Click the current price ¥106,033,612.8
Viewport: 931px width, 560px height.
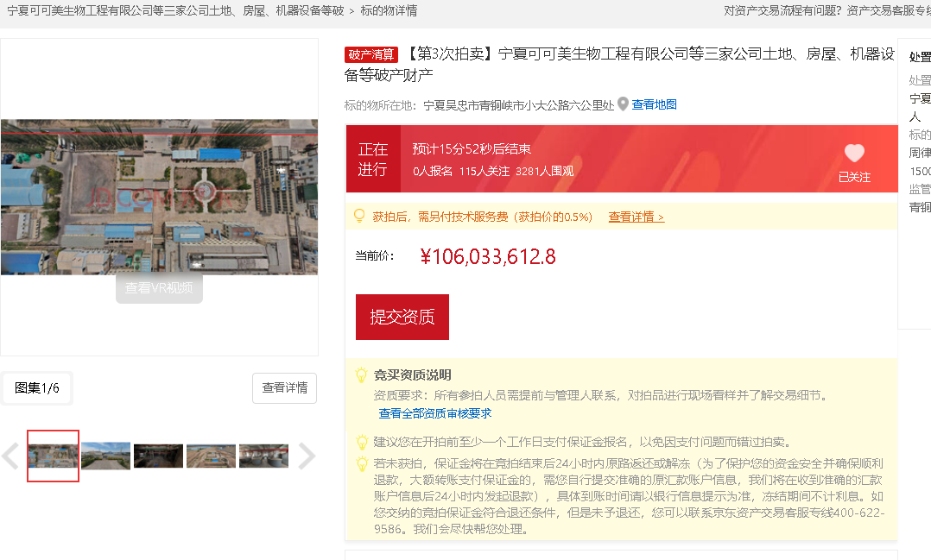coord(487,256)
